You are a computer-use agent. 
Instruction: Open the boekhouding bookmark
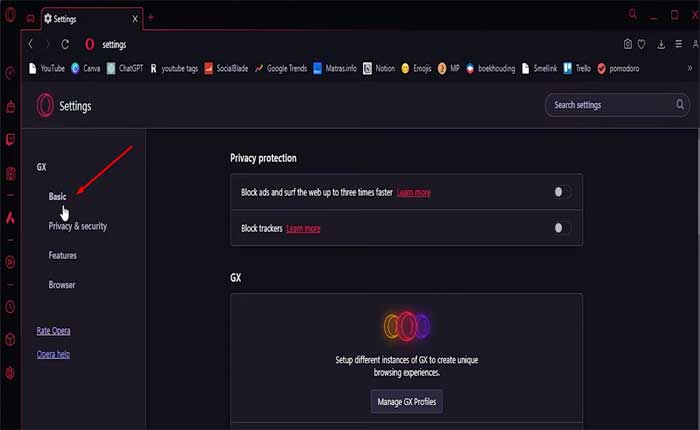[x=491, y=68]
